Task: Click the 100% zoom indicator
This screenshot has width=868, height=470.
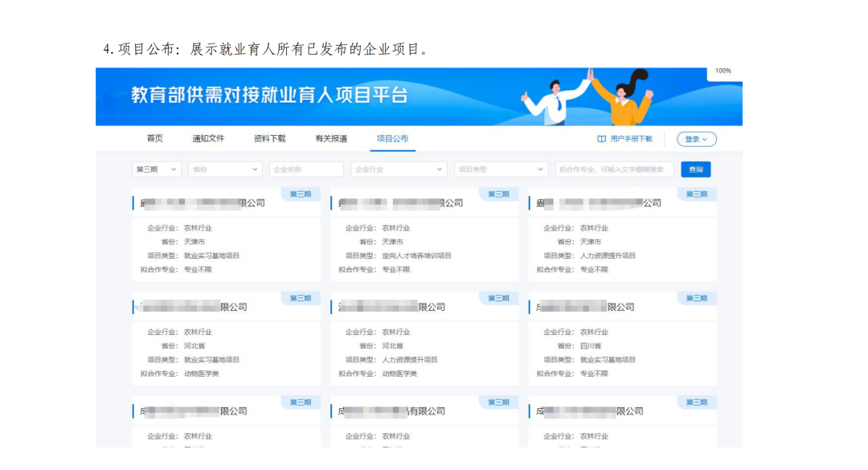Action: 724,71
